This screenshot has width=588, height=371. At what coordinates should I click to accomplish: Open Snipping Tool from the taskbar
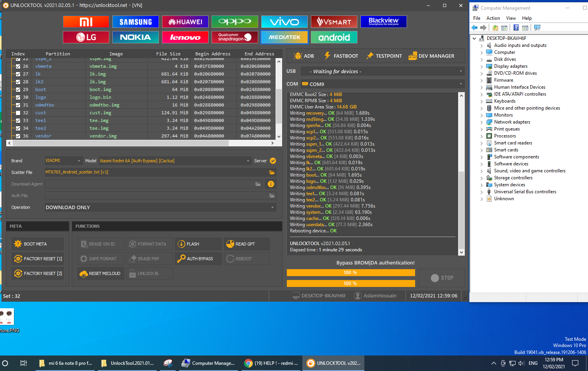(x=168, y=363)
